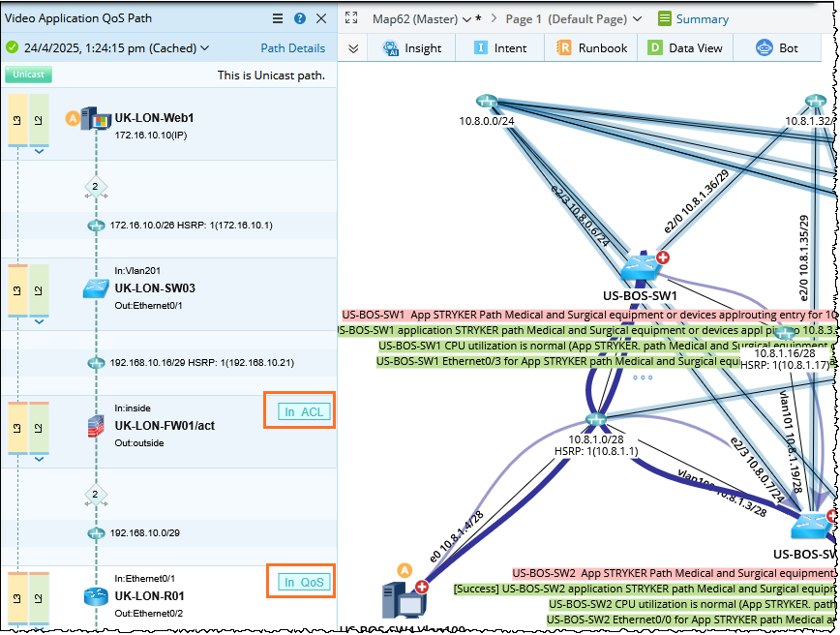Select the UK-LON-R01 router icon
Image resolution: width=840 pixels, height=635 pixels.
[95, 596]
